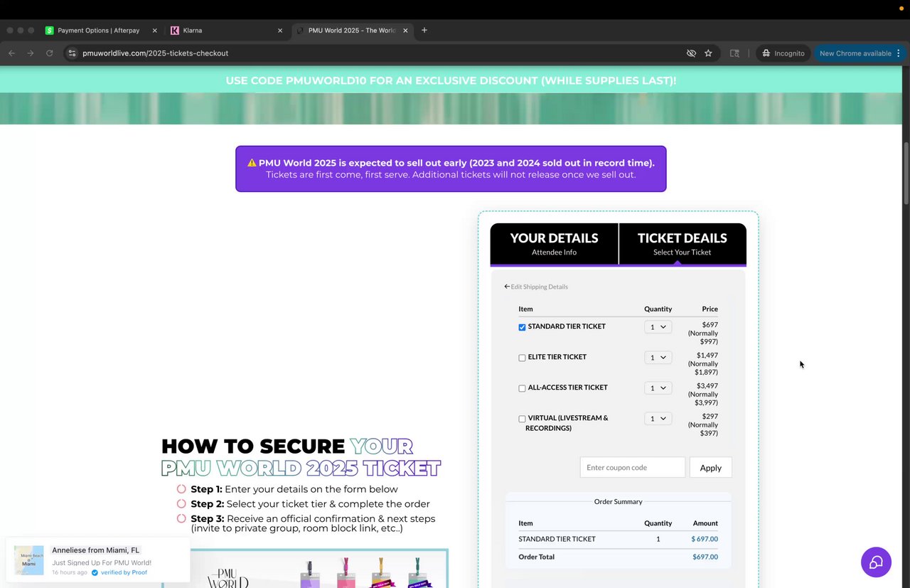Open Standard Tier quantity dropdown
Viewport: 910px width, 588px height.
(658, 327)
